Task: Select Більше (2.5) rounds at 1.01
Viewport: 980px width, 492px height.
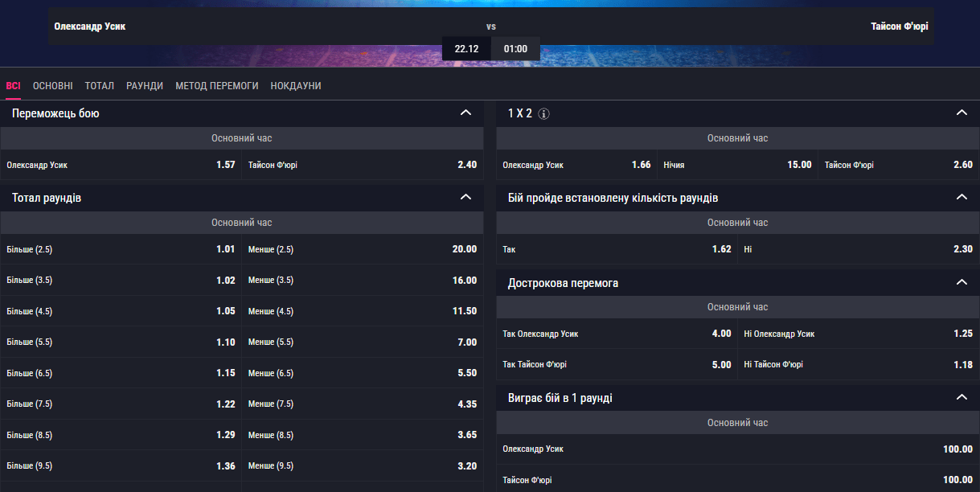Action: [121, 249]
